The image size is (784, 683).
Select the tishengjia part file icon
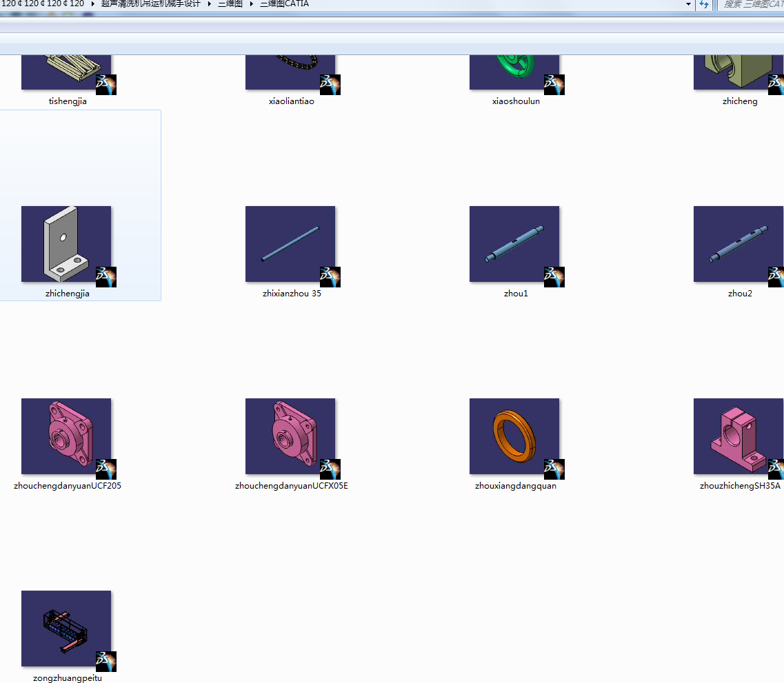click(66, 72)
